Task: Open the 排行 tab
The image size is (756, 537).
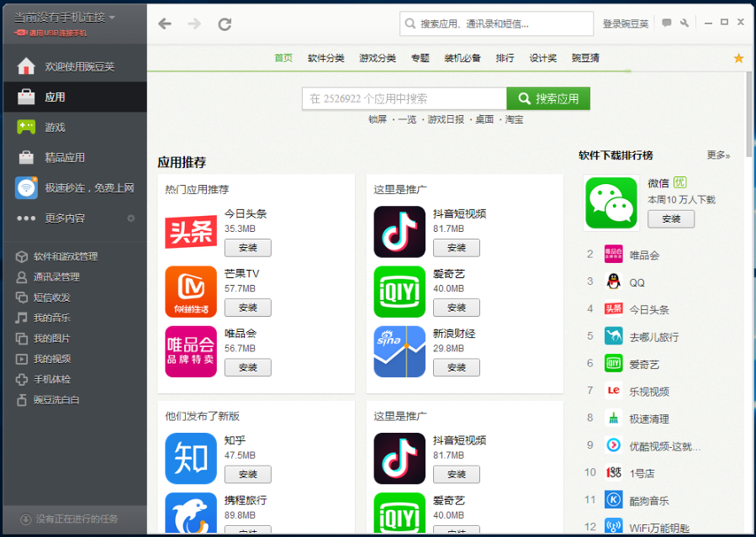Action: [505, 58]
